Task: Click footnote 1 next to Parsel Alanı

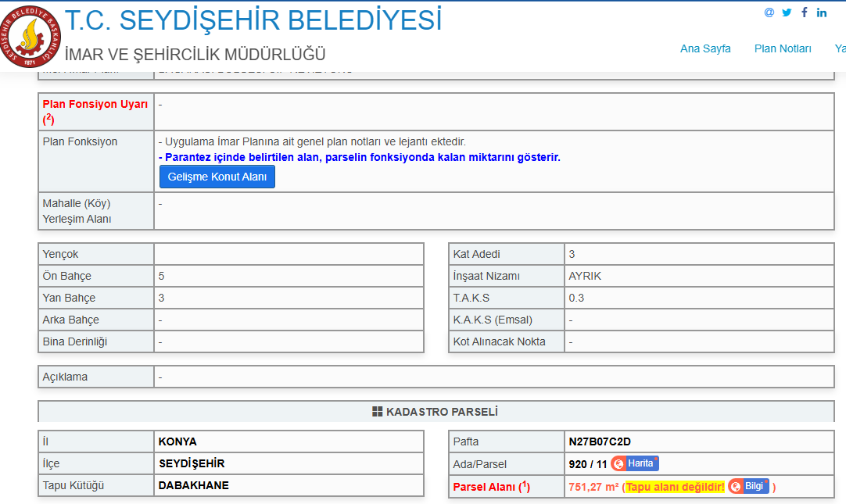Action: point(525,485)
